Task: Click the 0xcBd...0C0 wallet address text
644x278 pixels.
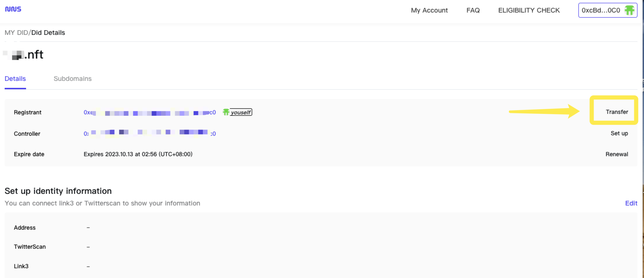Action: 601,10
